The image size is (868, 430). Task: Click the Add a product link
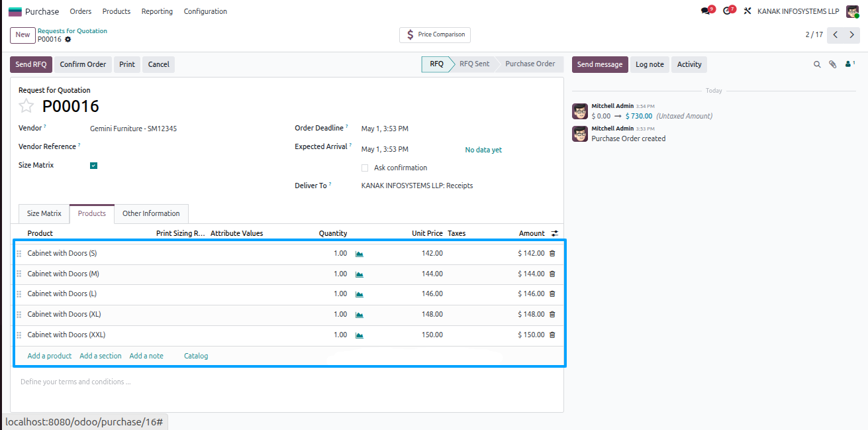click(x=50, y=356)
